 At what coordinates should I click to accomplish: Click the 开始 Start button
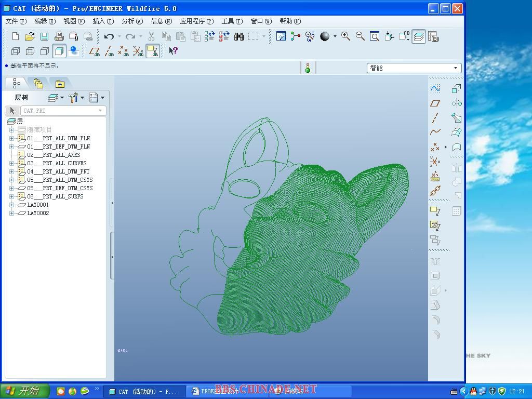click(x=24, y=391)
